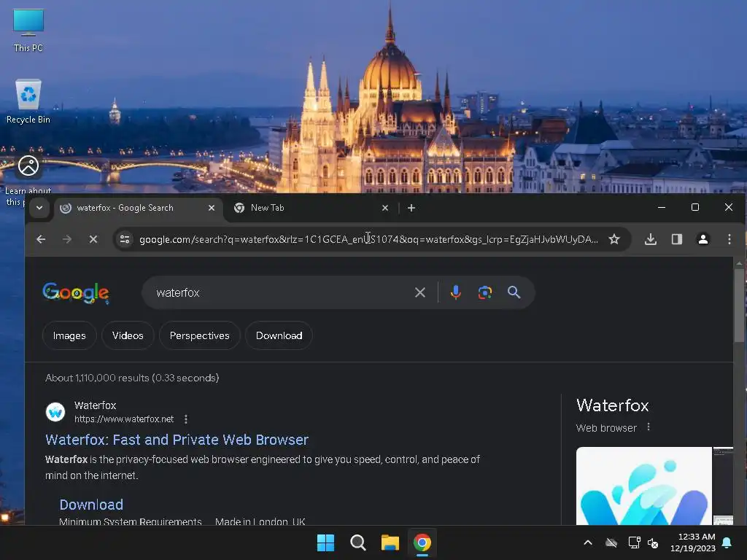
Task: Select Learn about this picture desktop icon
Action: 28,181
